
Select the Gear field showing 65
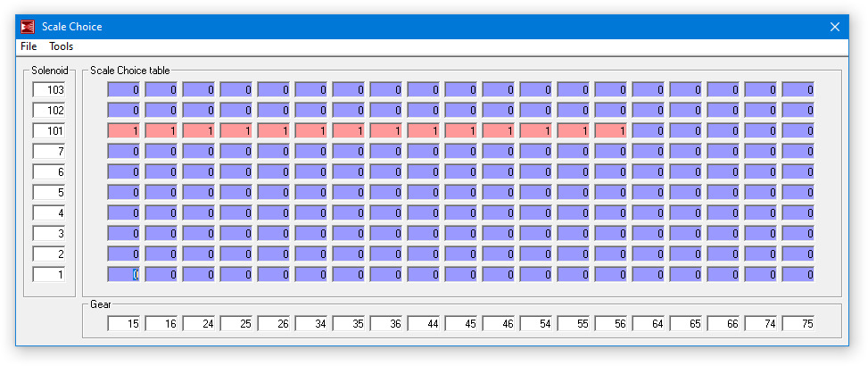(686, 324)
